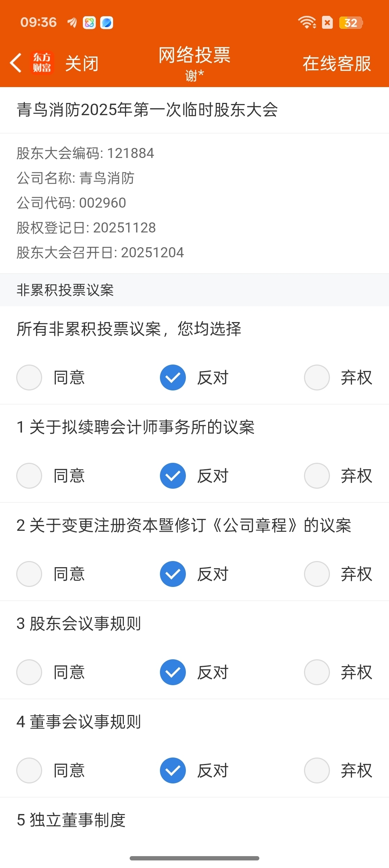
Task: Choose 弃权 for proposal 2 registered capital
Action: pyautogui.click(x=317, y=574)
